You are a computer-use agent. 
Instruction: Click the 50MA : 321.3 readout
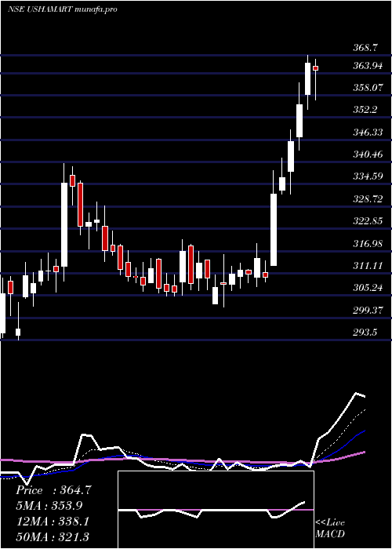click(x=53, y=537)
